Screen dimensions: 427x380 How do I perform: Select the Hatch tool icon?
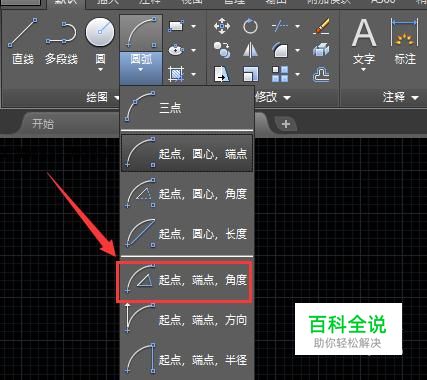tap(176, 74)
